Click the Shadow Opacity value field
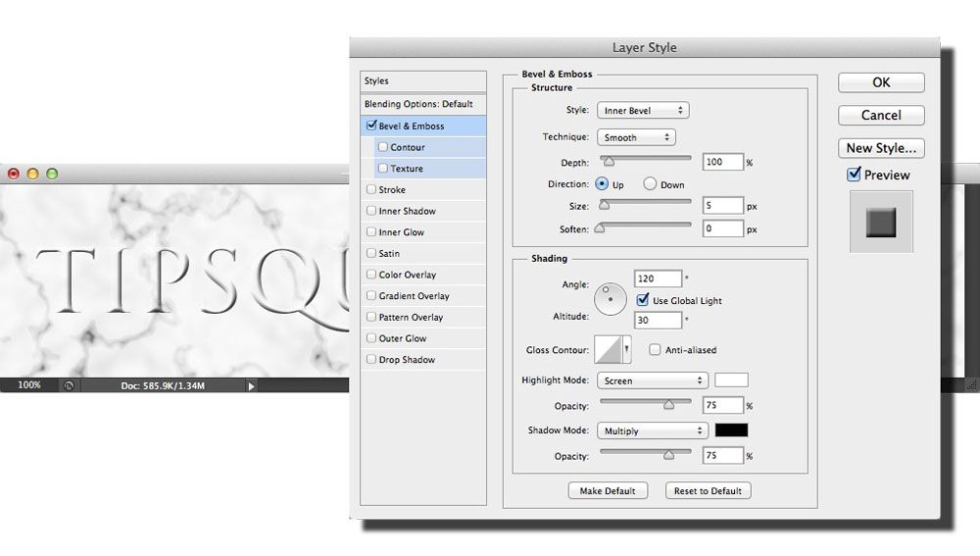Image resolution: width=980 pixels, height=556 pixels. [723, 455]
